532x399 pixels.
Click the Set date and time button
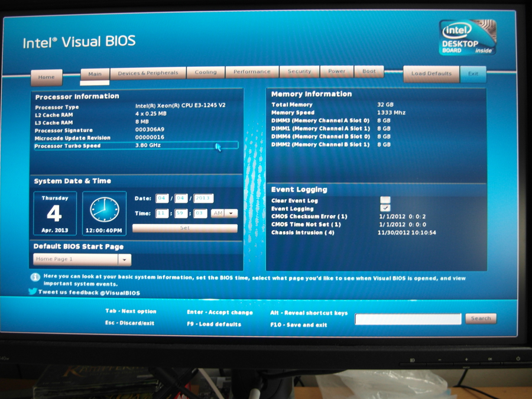coord(185,228)
